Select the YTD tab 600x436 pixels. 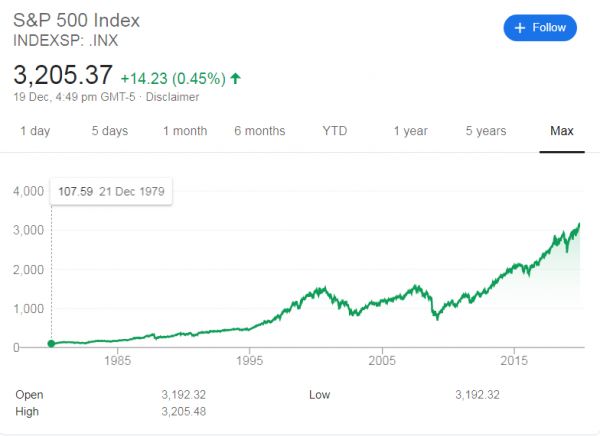click(x=335, y=131)
